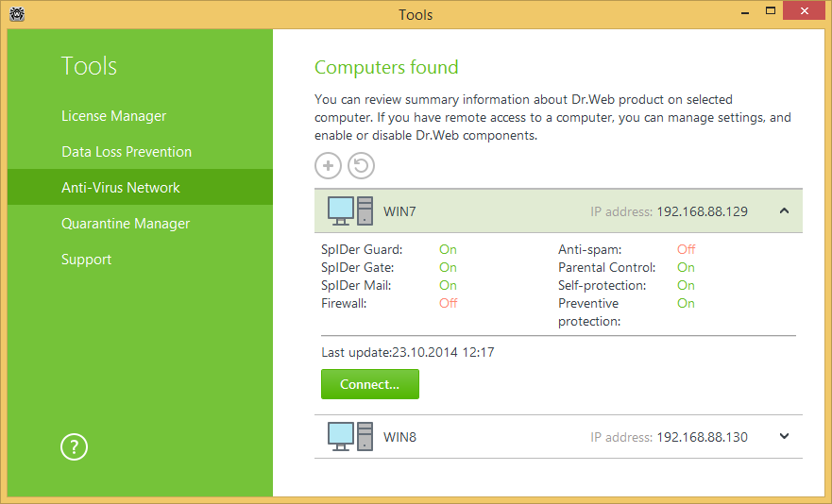
Task: Click the Connect... button
Action: pyautogui.click(x=370, y=384)
